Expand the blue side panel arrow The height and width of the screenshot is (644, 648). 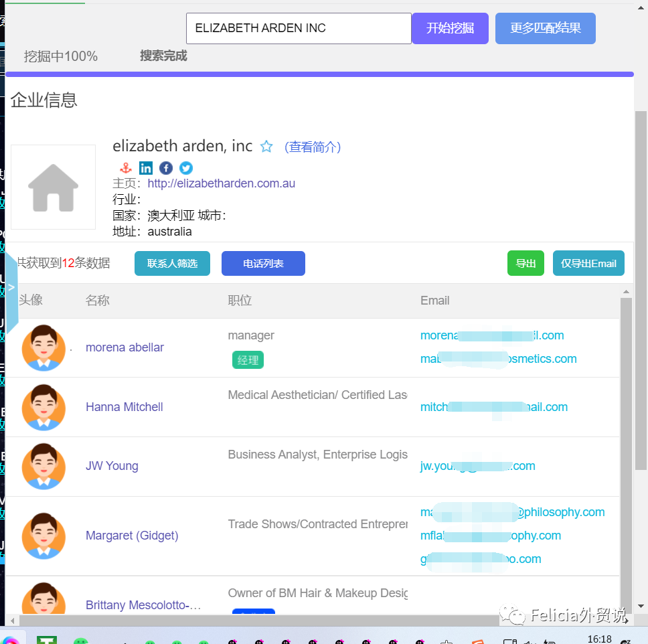pyautogui.click(x=11, y=287)
